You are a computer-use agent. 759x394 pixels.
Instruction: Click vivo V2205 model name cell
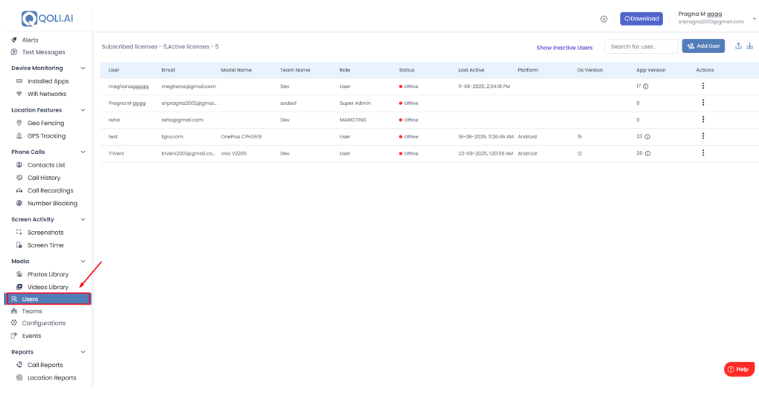coord(233,153)
